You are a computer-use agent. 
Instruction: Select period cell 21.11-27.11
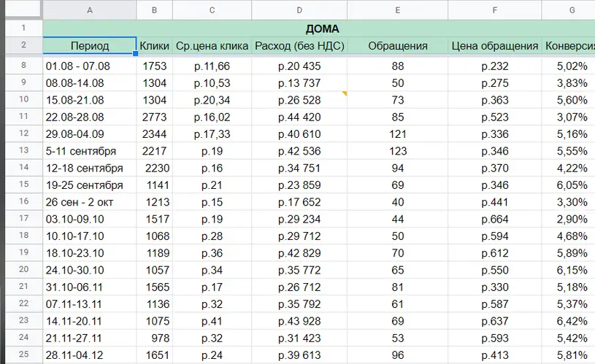click(90, 338)
